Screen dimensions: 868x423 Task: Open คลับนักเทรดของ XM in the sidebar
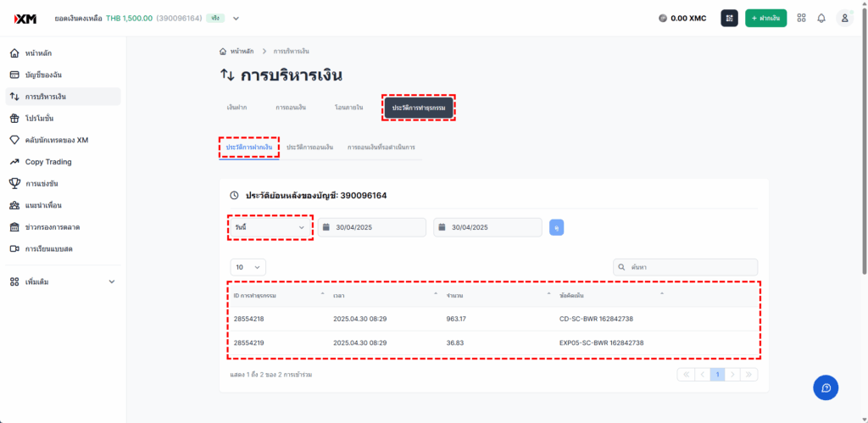click(63, 140)
